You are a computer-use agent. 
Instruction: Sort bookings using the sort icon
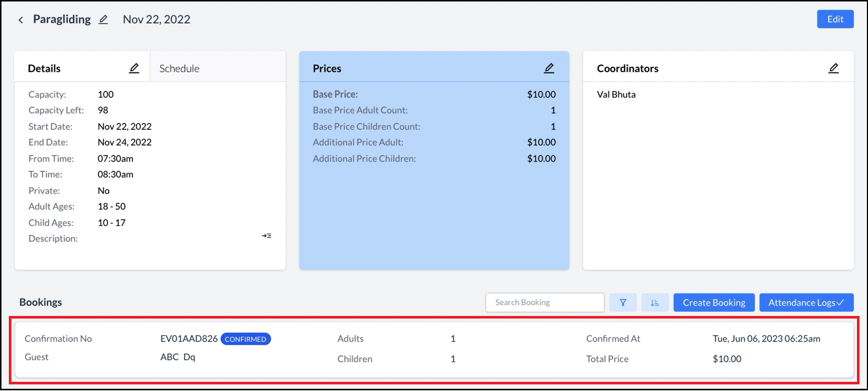point(655,302)
